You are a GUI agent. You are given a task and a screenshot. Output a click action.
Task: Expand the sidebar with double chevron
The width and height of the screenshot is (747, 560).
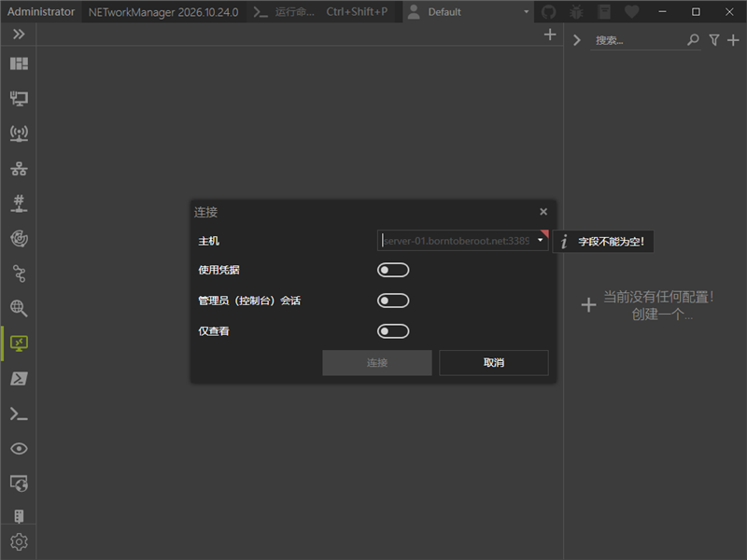pyautogui.click(x=19, y=35)
